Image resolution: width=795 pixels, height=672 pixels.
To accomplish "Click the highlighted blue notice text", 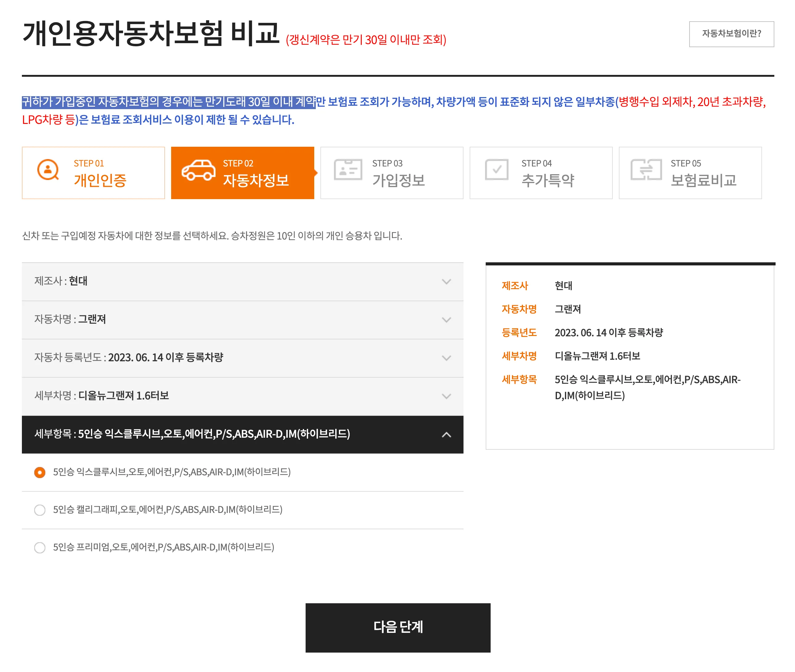I will click(x=168, y=101).
